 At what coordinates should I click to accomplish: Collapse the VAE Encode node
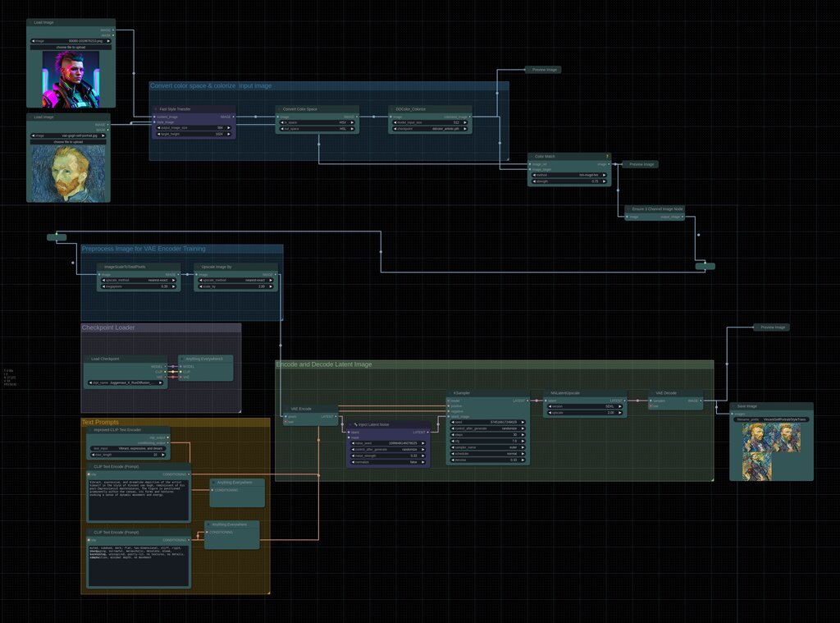point(286,409)
